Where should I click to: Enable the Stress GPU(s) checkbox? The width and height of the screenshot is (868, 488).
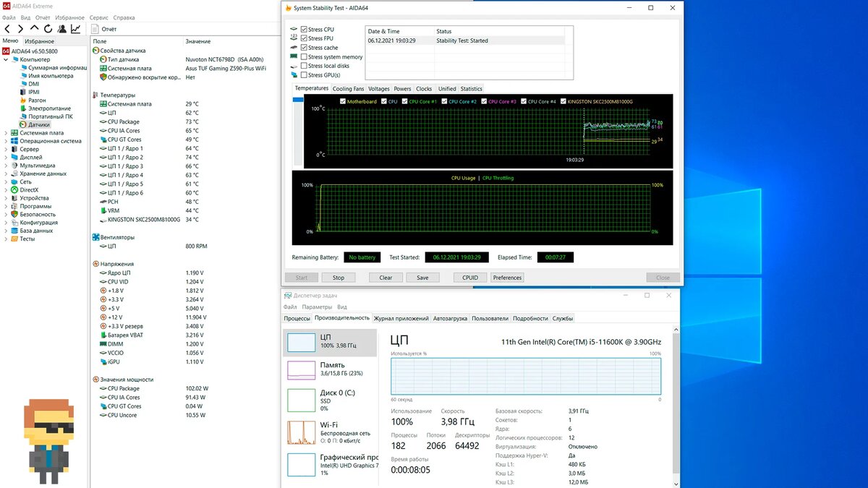[304, 74]
